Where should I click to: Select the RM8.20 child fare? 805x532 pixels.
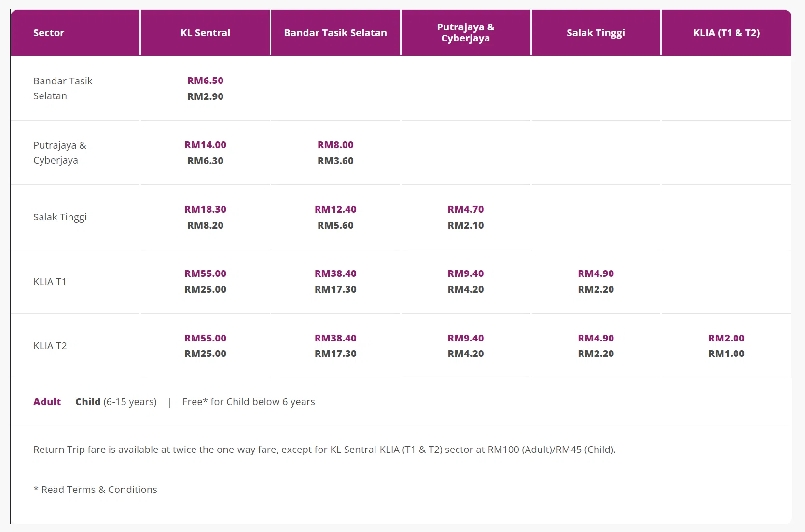click(x=205, y=225)
